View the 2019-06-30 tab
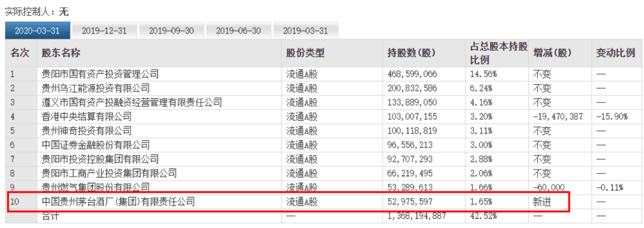Screen dimensions: 644x228 238,31
